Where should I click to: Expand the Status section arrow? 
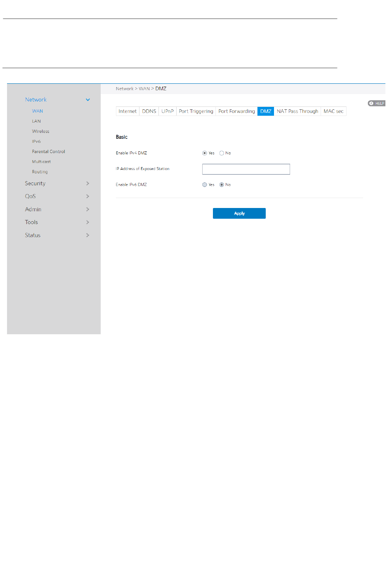coord(87,235)
